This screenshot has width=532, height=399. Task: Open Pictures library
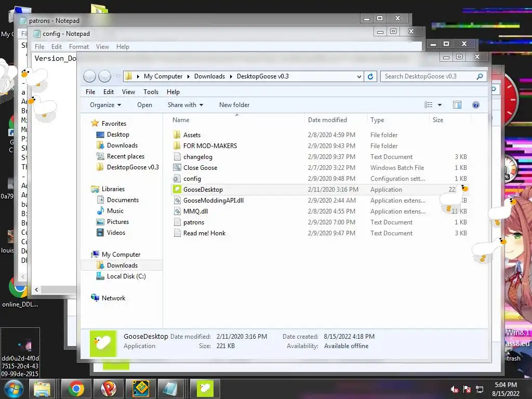[x=118, y=221]
